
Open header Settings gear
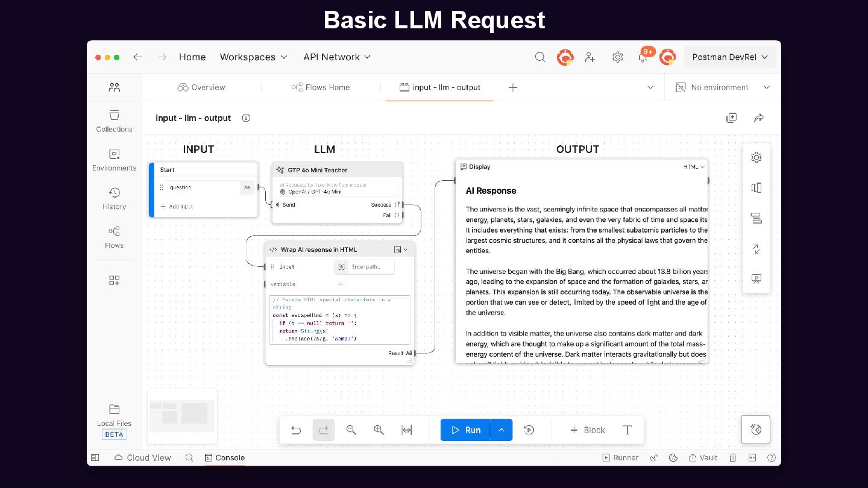coord(617,57)
